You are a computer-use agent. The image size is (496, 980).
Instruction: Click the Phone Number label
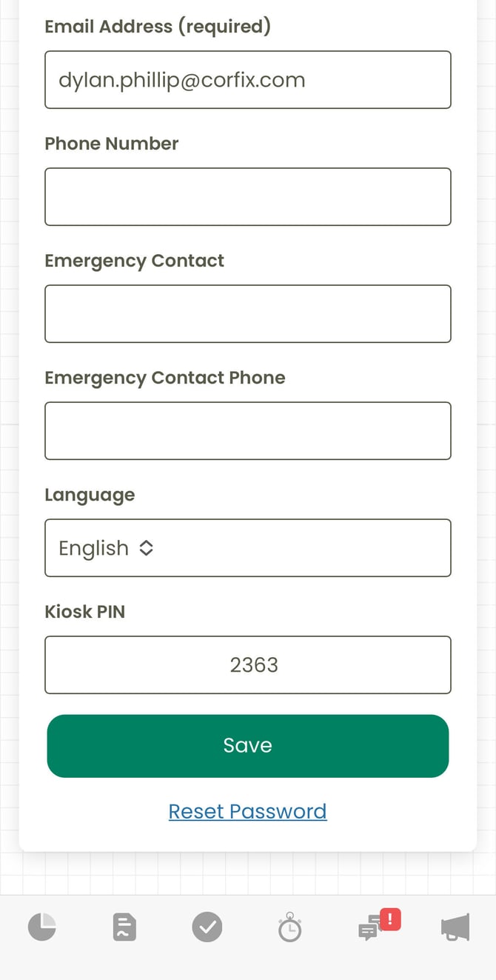click(x=111, y=144)
